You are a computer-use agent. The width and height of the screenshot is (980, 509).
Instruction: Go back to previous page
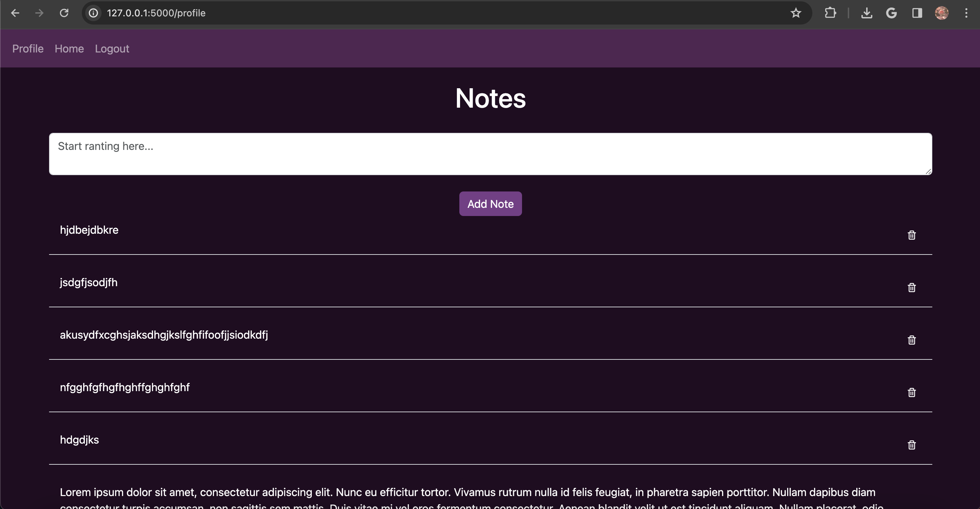click(x=15, y=13)
